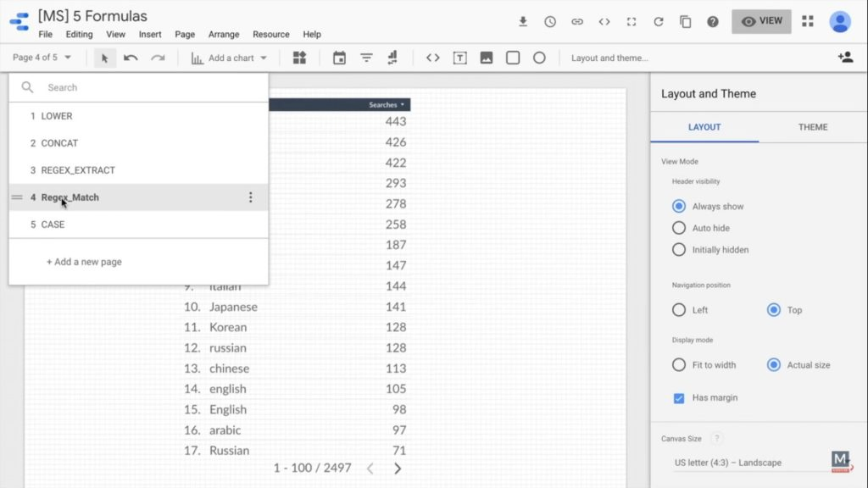Switch to the THEME tab
Screen dimensions: 868x488
(812, 127)
